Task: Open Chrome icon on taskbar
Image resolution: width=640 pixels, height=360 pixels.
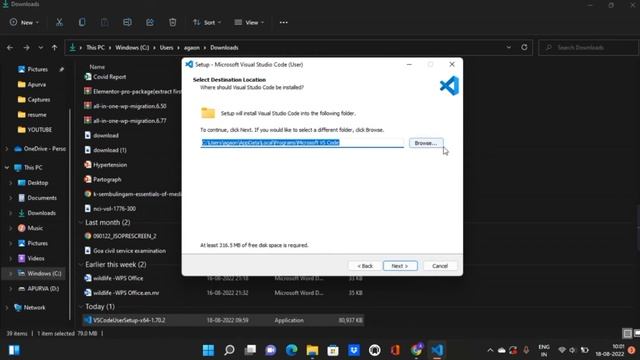Action: point(416,350)
